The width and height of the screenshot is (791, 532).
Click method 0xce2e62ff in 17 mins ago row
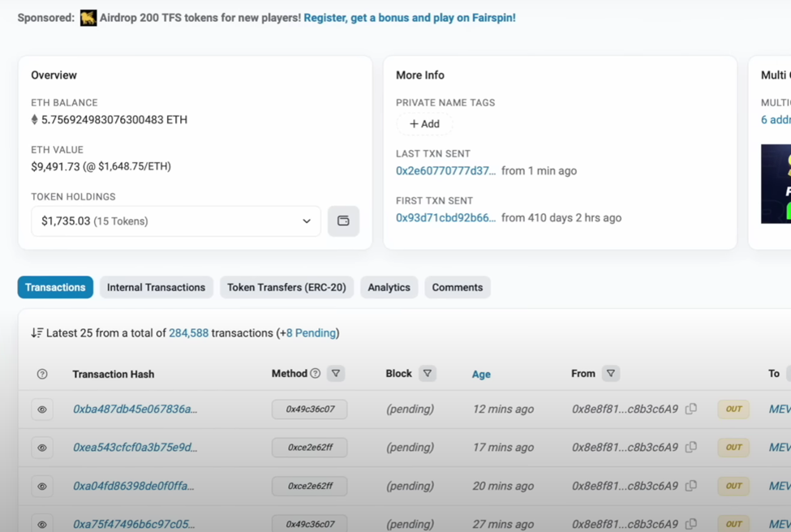tap(310, 448)
